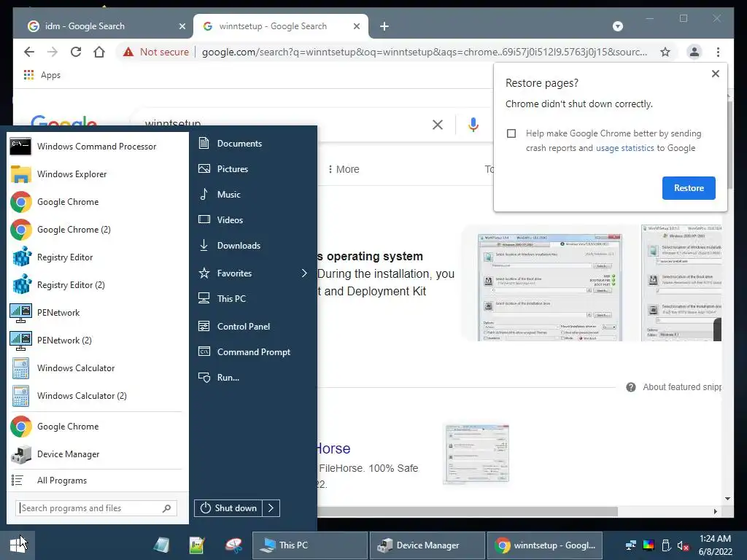This screenshot has width=747, height=560.
Task: Click the Shut down button
Action: 228,508
